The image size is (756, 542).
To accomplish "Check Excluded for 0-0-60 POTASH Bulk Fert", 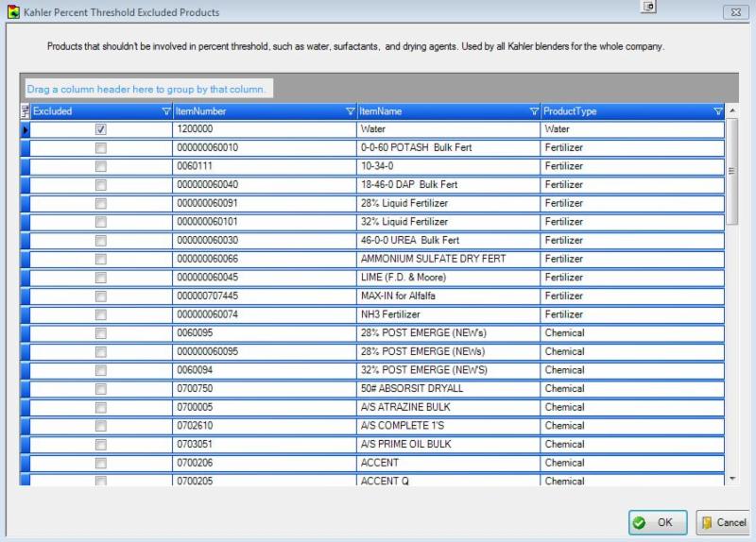I will coord(101,148).
